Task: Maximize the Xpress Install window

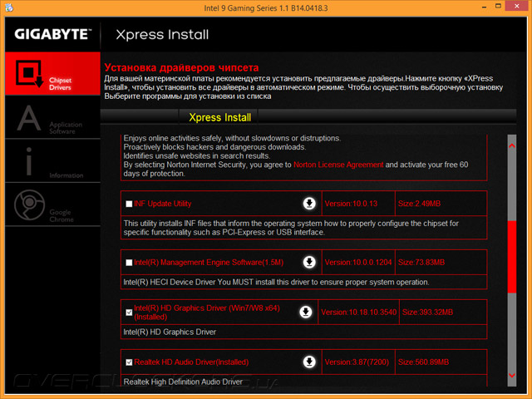Action: click(x=498, y=6)
